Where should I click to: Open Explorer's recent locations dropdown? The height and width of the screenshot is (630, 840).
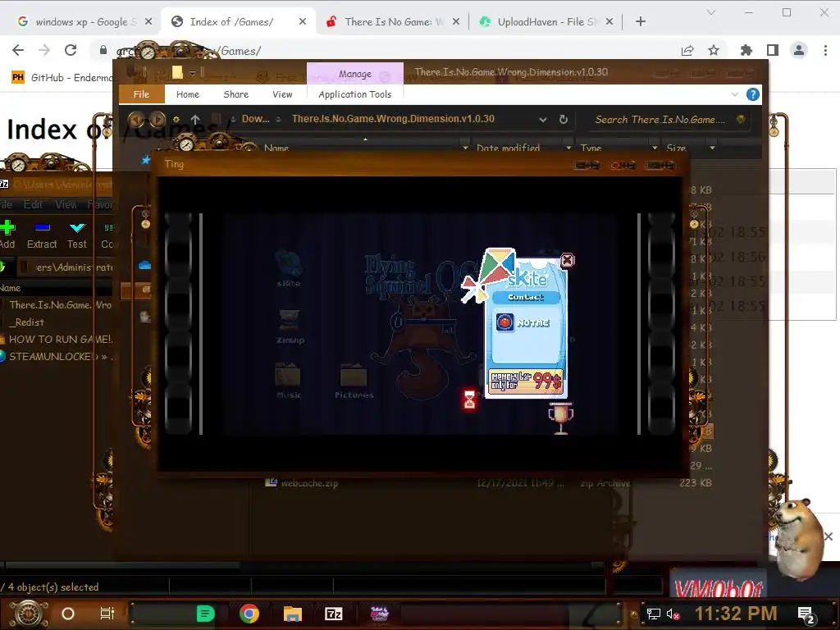point(176,119)
